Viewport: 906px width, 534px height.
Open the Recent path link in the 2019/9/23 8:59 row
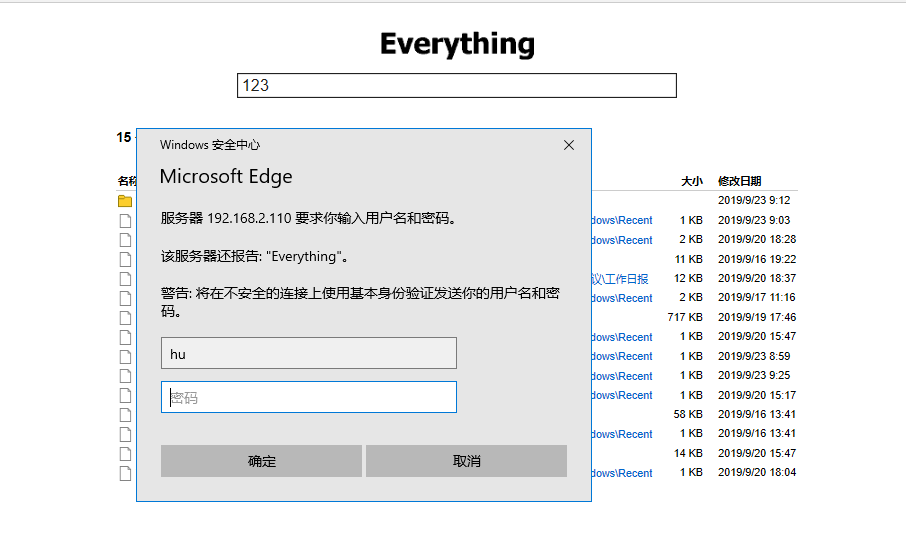coord(622,356)
